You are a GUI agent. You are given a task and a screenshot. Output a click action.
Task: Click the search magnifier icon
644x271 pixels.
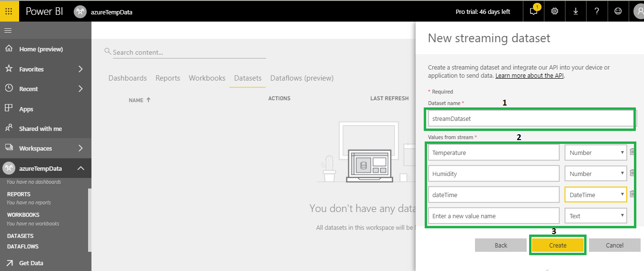pos(108,52)
